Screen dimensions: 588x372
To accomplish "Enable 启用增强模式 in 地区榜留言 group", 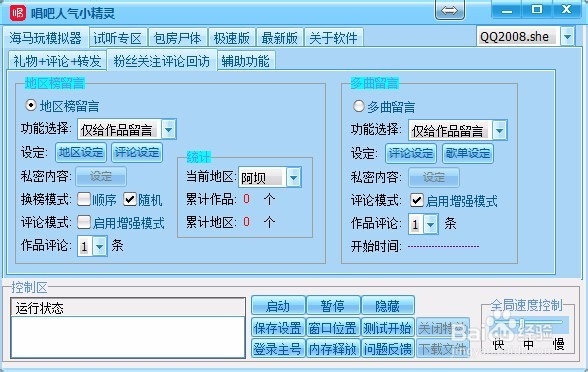I will (x=84, y=222).
